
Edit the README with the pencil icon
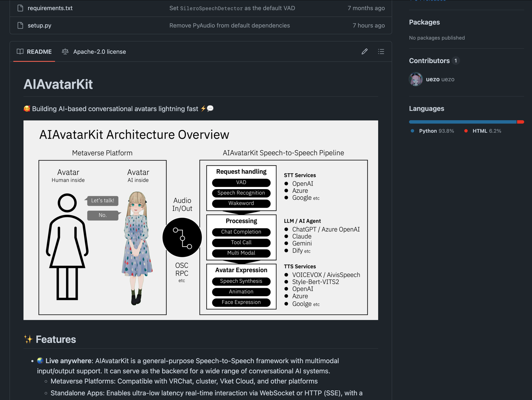click(364, 51)
